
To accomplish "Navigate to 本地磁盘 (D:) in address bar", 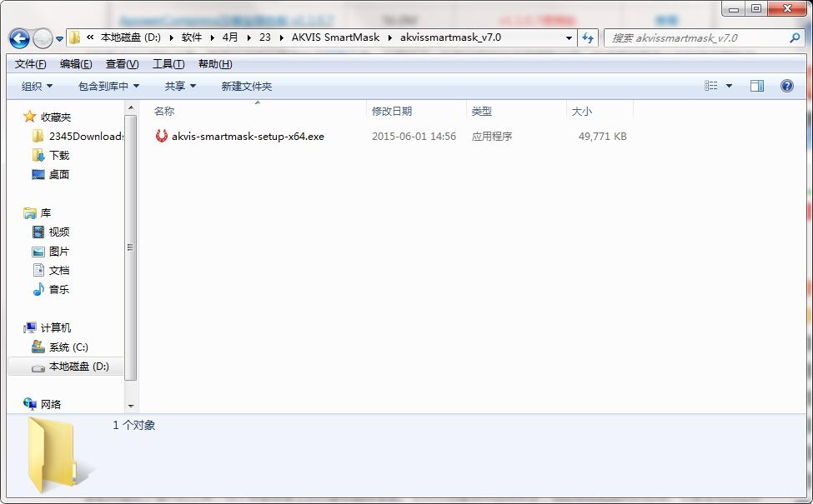I will pos(131,37).
